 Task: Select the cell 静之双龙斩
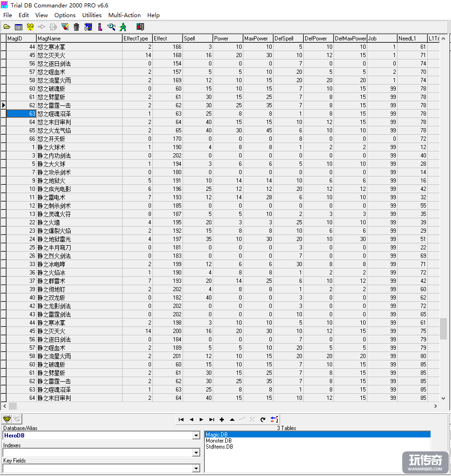(79, 298)
